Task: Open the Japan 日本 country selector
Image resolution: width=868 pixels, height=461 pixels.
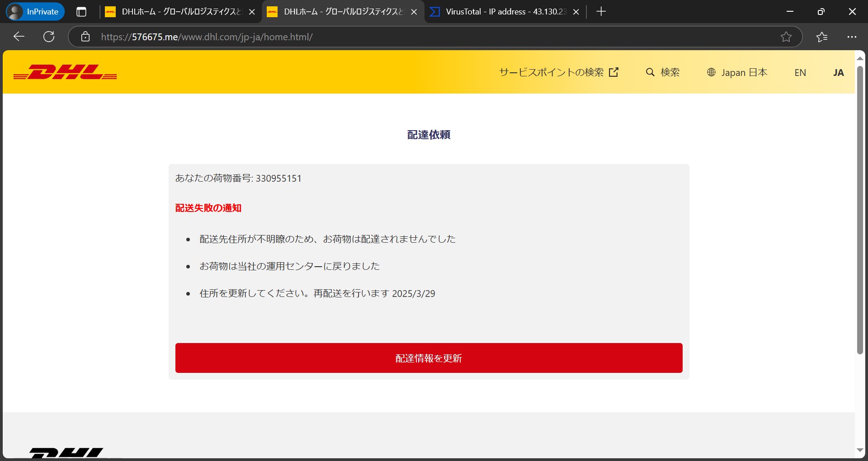Action: click(x=737, y=72)
